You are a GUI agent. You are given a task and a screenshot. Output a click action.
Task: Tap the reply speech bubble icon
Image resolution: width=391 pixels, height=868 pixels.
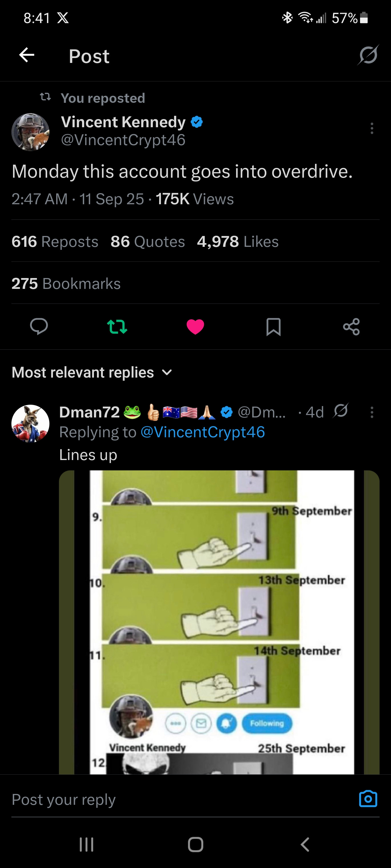pyautogui.click(x=39, y=327)
